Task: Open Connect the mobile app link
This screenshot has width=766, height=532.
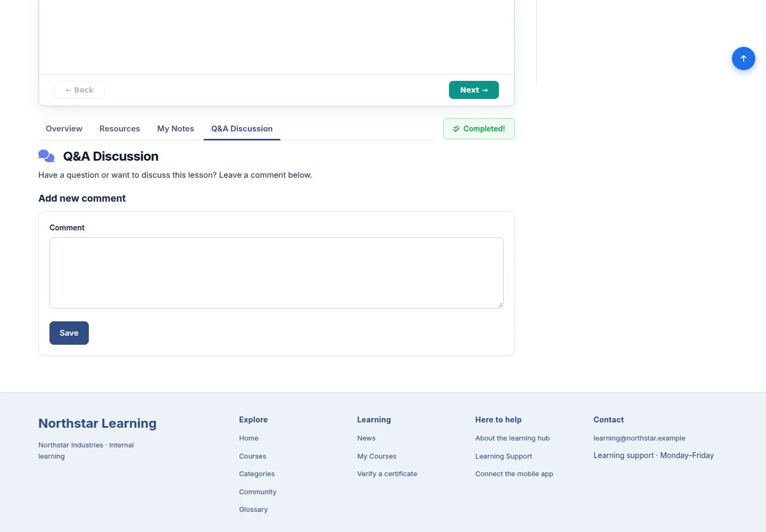Action: click(514, 474)
